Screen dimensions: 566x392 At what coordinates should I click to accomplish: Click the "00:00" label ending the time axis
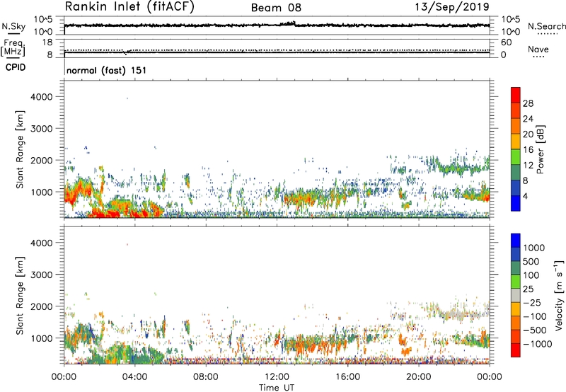click(489, 377)
